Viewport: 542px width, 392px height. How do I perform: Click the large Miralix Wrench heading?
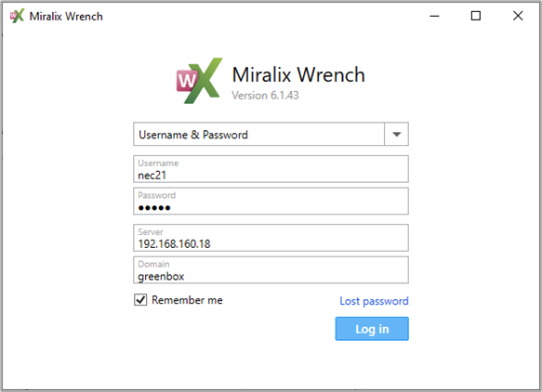click(x=298, y=74)
